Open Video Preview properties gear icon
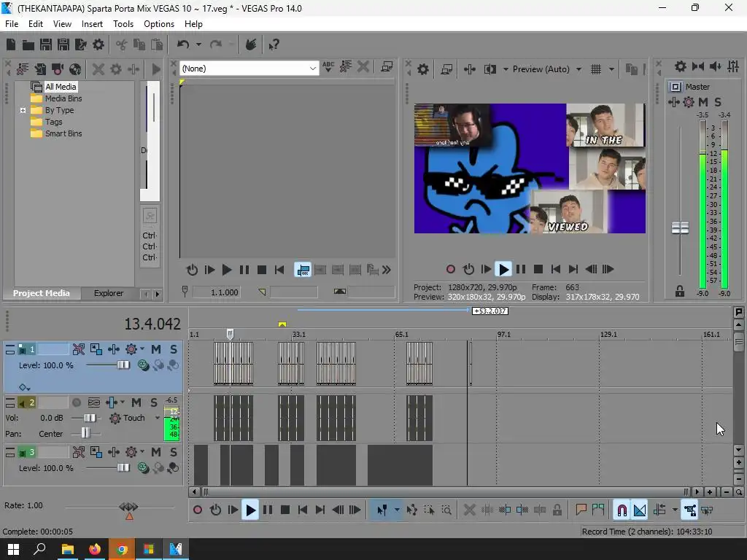Image resolution: width=747 pixels, height=560 pixels. click(x=422, y=69)
